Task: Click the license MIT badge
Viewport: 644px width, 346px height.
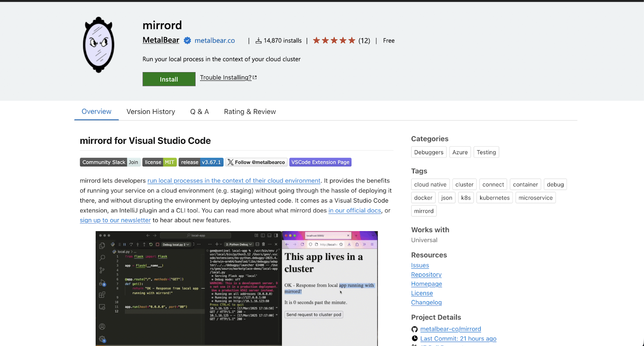Action: point(159,162)
